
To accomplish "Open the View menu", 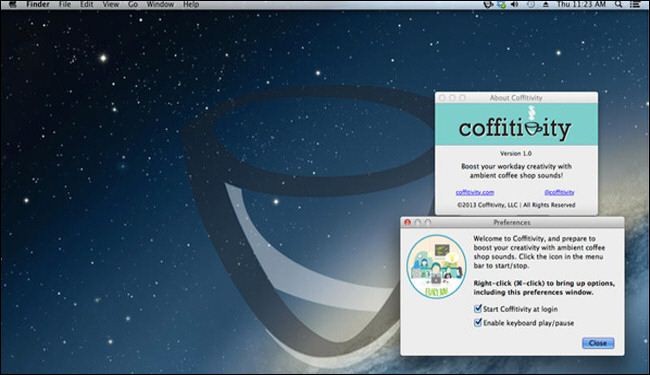I will click(x=111, y=4).
